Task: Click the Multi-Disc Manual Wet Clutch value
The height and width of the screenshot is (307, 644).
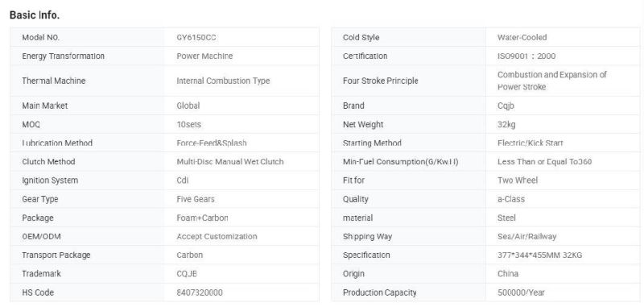Action: [230, 162]
